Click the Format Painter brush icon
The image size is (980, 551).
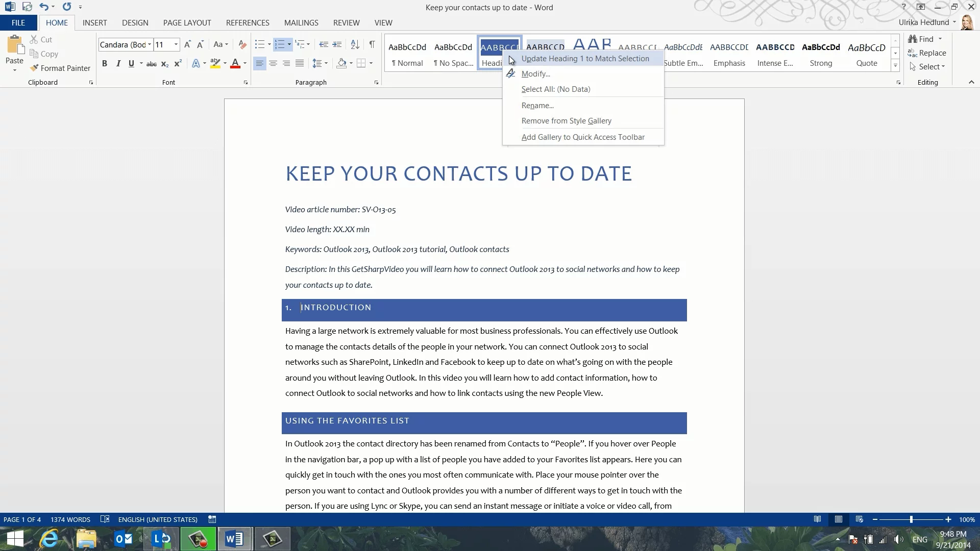click(34, 68)
